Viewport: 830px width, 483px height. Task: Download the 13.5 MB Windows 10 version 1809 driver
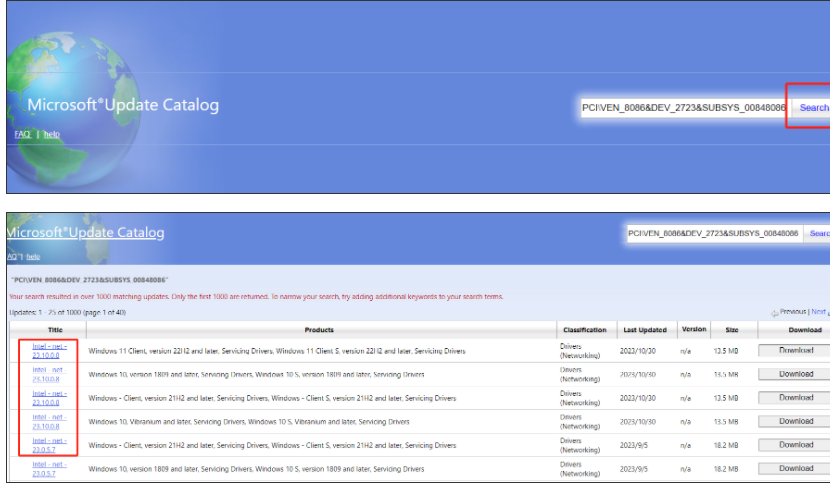click(x=796, y=374)
